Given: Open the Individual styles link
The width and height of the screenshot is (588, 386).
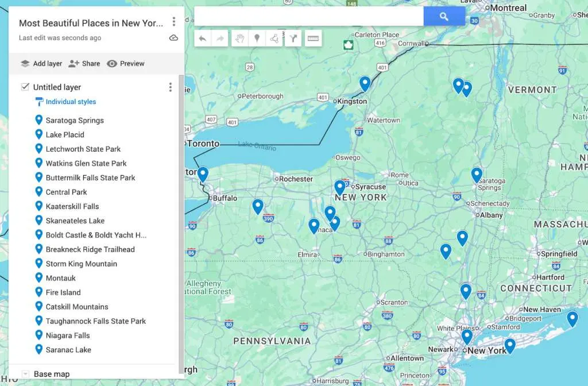Looking at the screenshot, I should (x=71, y=102).
